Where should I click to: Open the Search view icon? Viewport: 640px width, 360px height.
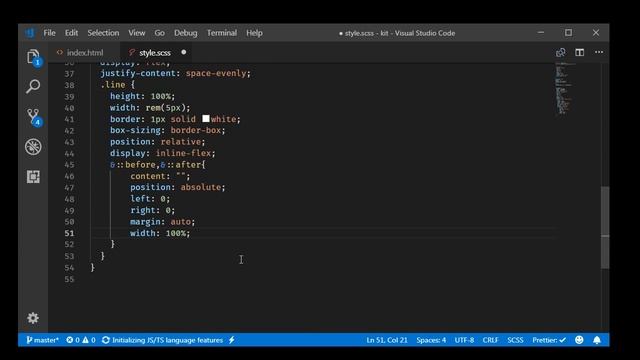pos(33,86)
